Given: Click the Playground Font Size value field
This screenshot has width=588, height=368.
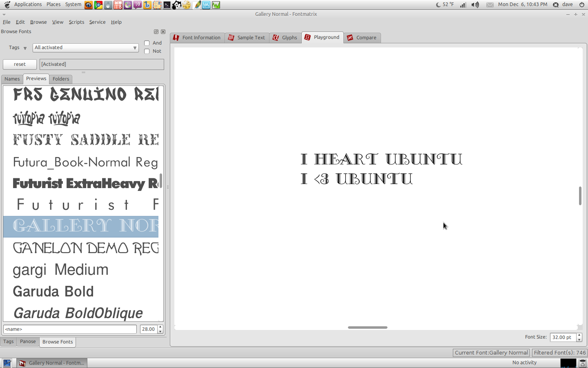Looking at the screenshot, I should click(563, 337).
